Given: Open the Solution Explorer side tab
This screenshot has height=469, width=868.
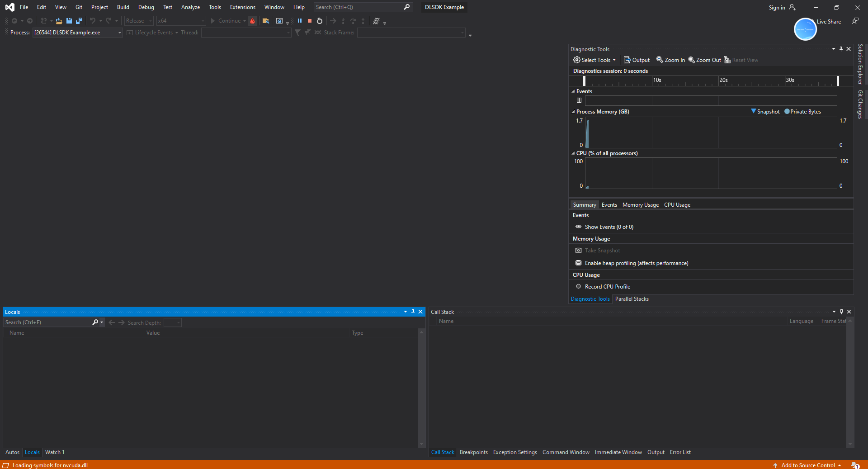Looking at the screenshot, I should tap(860, 64).
